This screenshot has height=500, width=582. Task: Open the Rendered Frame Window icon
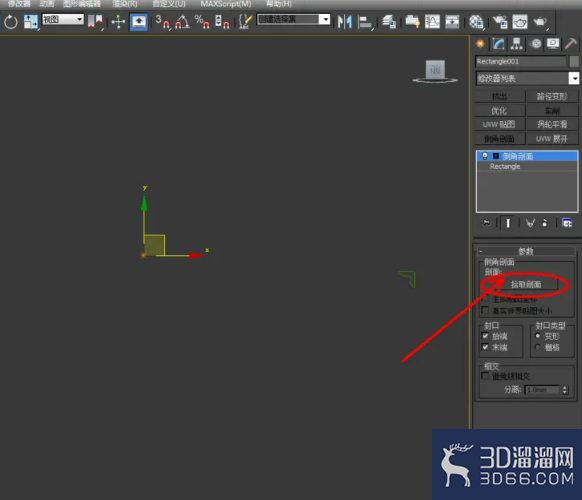[520, 22]
